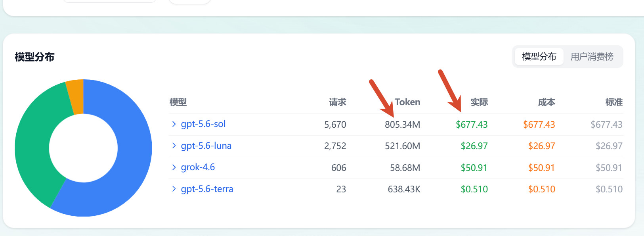644x236 pixels.
Task: Select the 805.34M token cell
Action: (x=402, y=125)
